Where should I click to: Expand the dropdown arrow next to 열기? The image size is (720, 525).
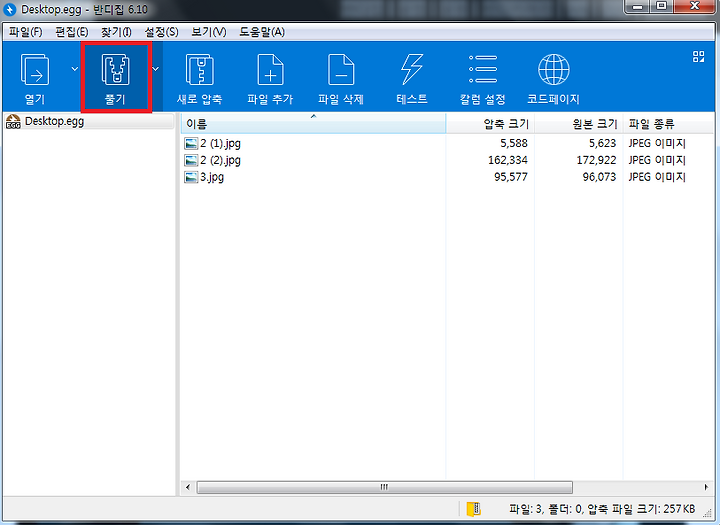74,69
